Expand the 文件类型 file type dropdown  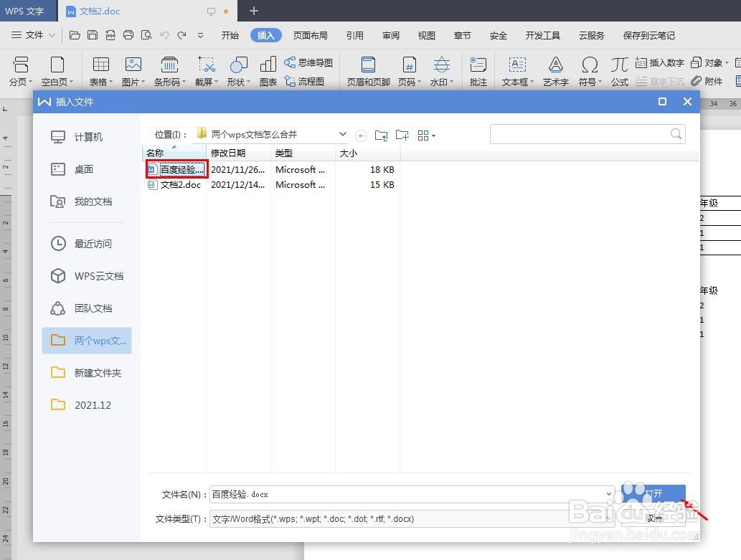click(609, 518)
